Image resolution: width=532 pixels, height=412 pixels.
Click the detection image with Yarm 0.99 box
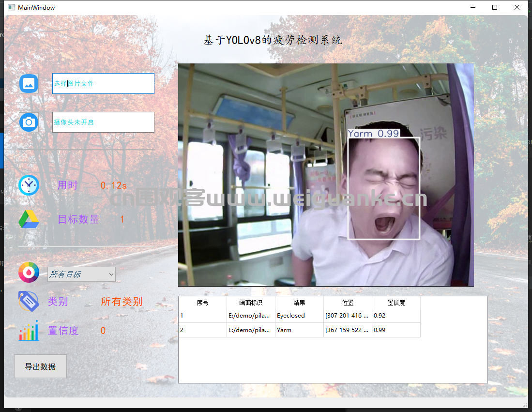click(x=326, y=175)
